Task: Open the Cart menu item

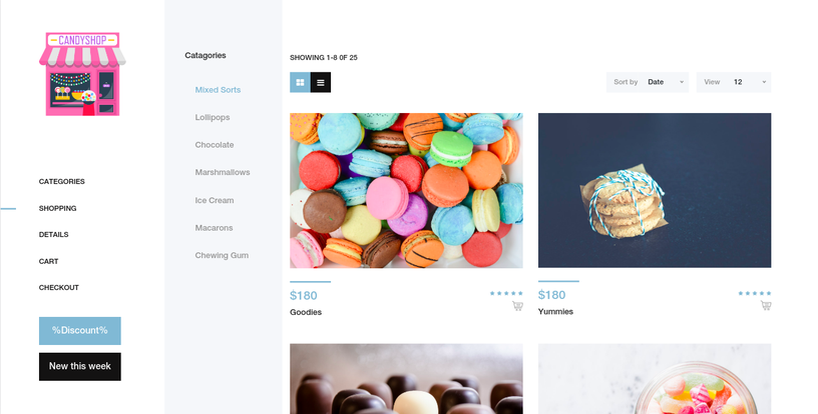Action: [49, 261]
